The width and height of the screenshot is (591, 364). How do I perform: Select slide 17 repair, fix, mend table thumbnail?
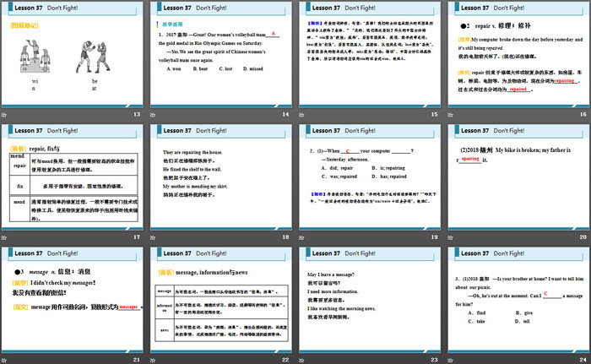coord(73,177)
